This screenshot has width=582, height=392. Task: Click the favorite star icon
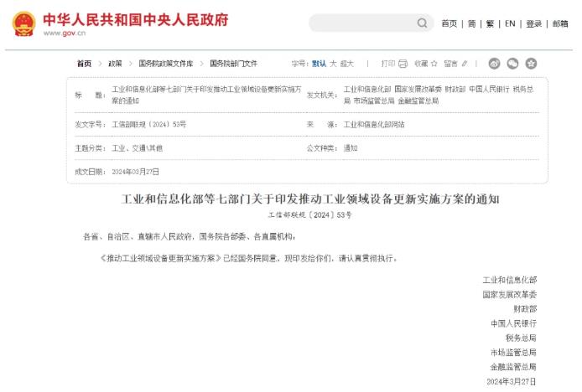(435, 64)
